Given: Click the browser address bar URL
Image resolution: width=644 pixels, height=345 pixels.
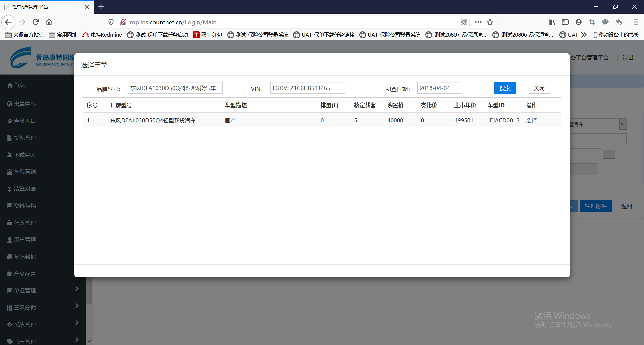Looking at the screenshot, I should 173,22.
